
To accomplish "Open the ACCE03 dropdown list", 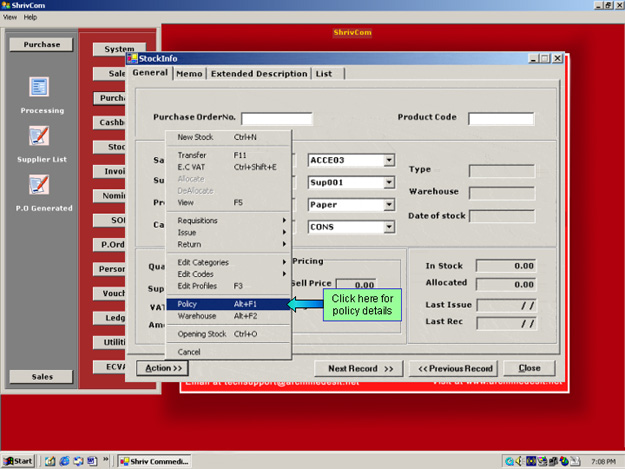I will [x=390, y=160].
